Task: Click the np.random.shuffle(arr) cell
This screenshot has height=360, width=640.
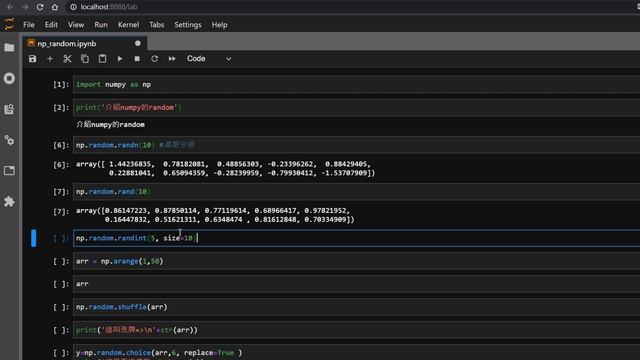Action: (x=356, y=307)
